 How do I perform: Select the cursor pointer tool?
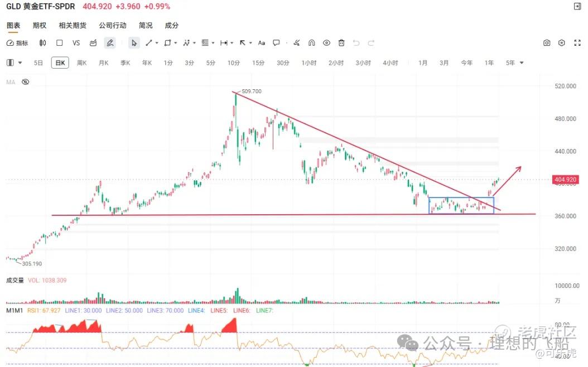point(134,43)
